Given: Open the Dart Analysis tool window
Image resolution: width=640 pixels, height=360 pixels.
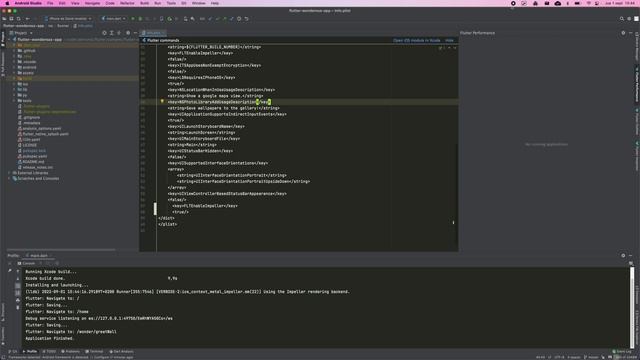Looking at the screenshot, I should 121,351.
